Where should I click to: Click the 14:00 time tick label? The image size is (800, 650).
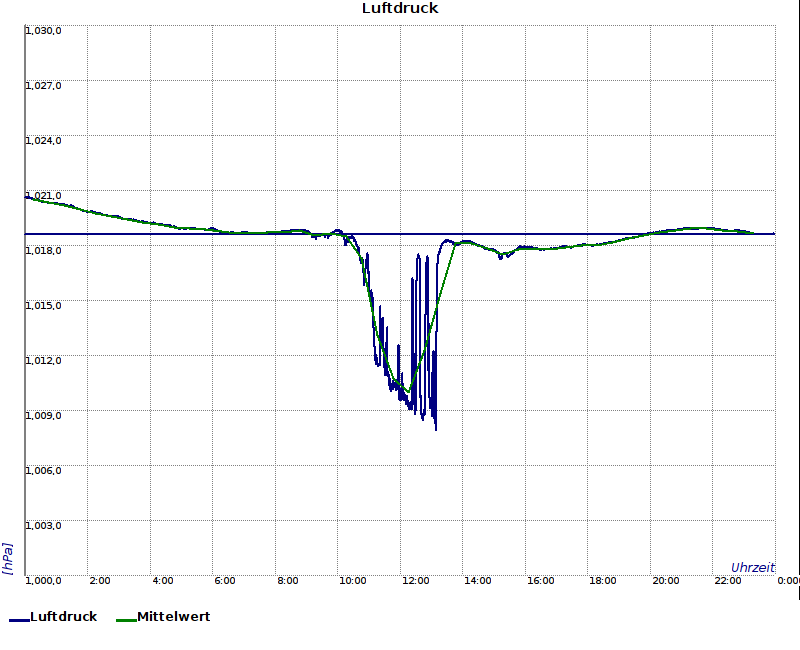[478, 581]
